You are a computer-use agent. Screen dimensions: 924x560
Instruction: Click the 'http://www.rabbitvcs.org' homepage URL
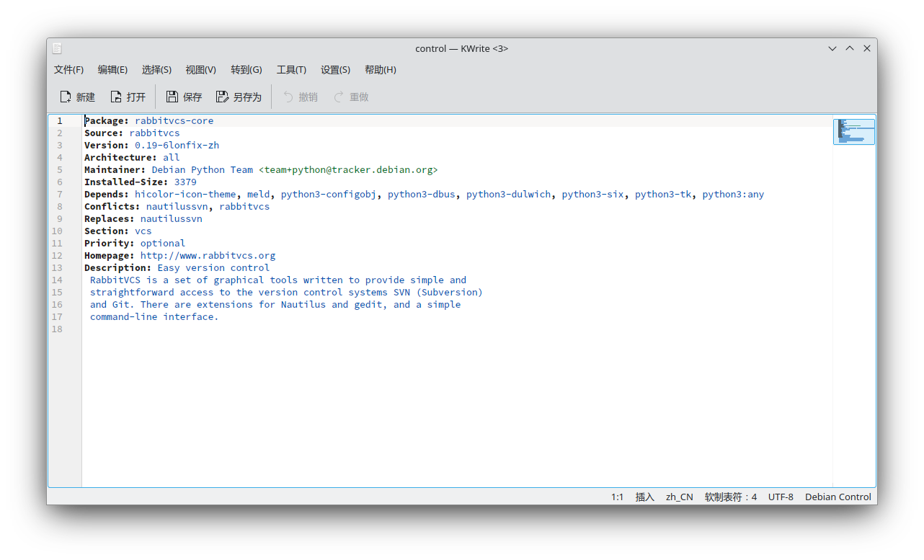(x=208, y=256)
